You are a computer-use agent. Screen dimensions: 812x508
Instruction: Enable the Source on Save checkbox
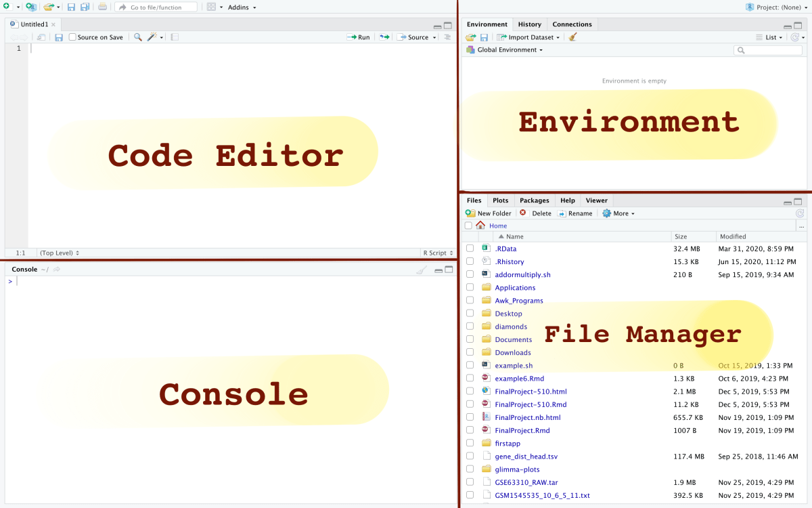[73, 37]
